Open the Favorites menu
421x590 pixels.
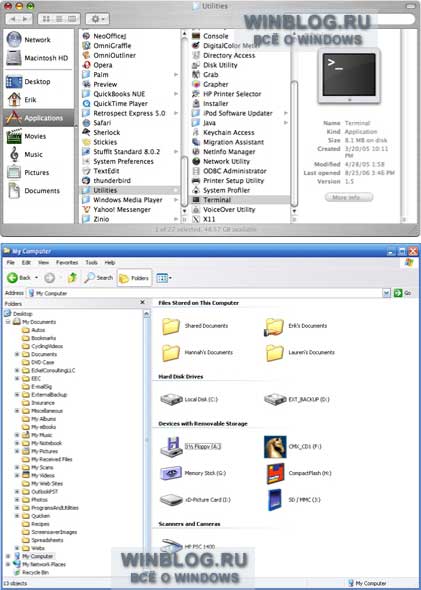(x=67, y=263)
